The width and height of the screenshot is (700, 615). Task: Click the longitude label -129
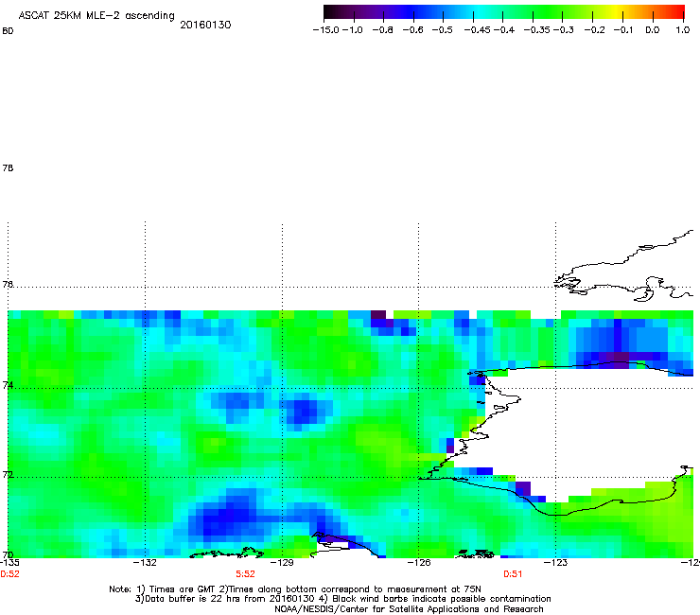click(282, 563)
